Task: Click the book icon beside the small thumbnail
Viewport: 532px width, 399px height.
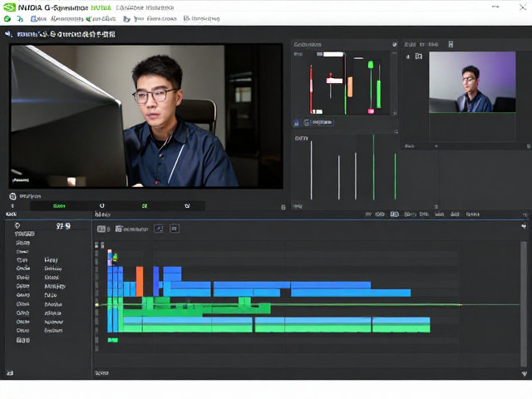Action: click(x=419, y=57)
